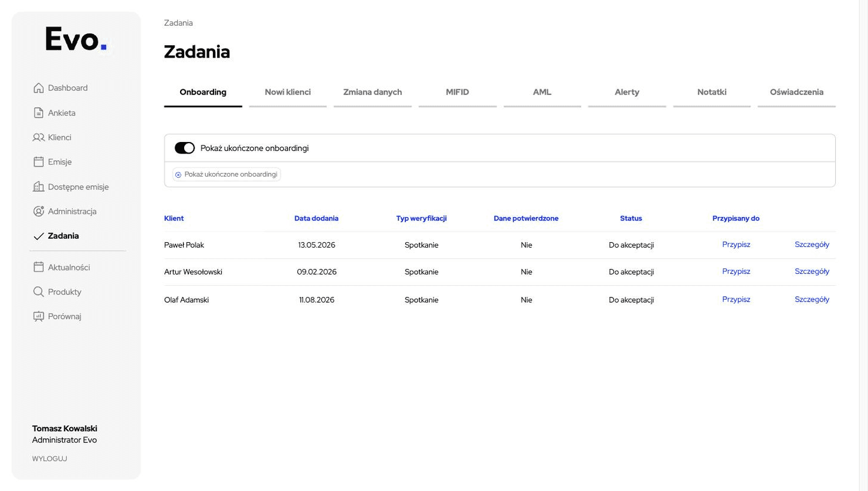Screen dimensions: 868x491
Task: Open Szczegóły for Paweł Polak
Action: pos(812,245)
